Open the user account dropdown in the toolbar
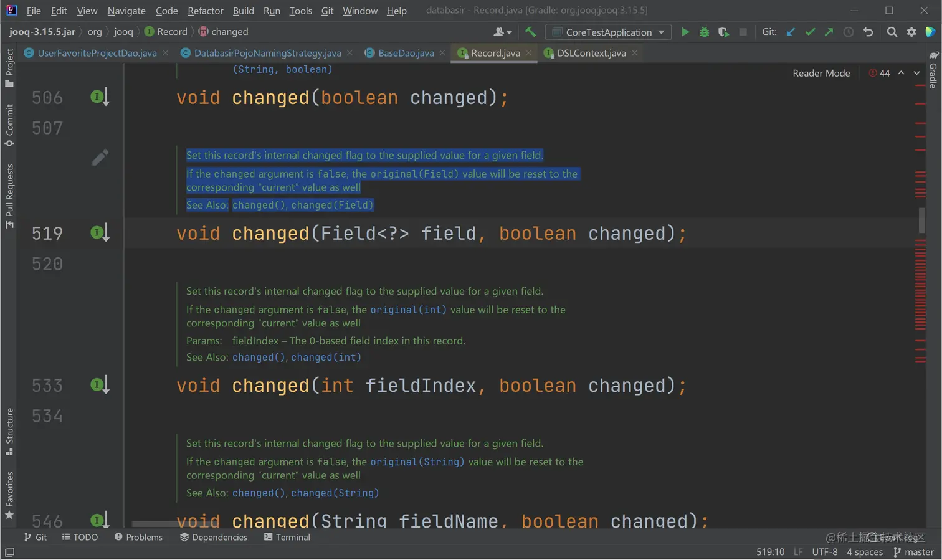This screenshot has width=942, height=560. click(x=502, y=32)
